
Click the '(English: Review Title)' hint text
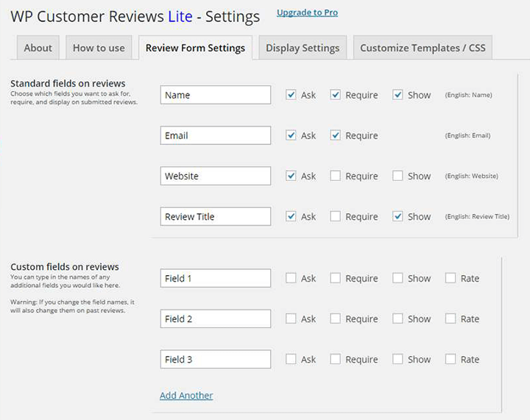click(477, 216)
